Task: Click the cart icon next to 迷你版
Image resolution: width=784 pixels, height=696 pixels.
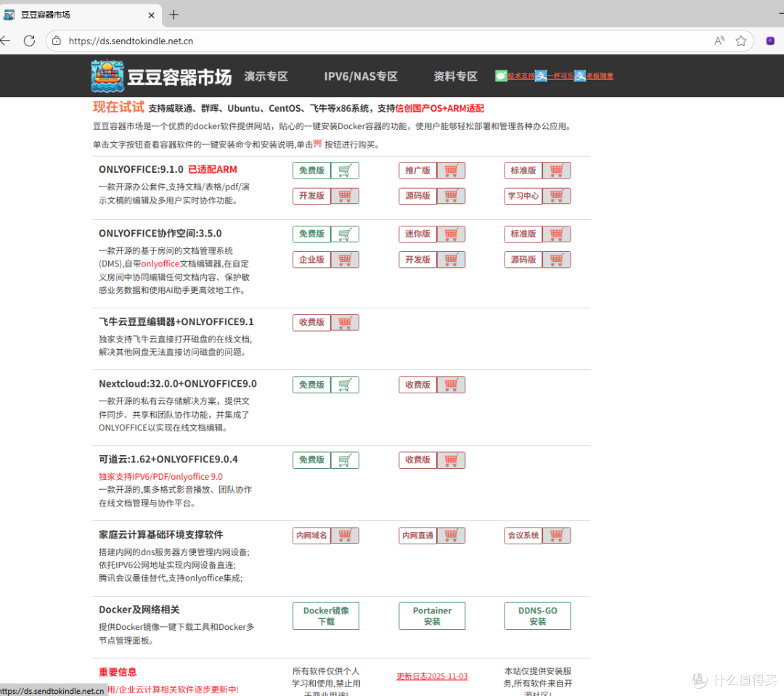Action: [x=451, y=234]
